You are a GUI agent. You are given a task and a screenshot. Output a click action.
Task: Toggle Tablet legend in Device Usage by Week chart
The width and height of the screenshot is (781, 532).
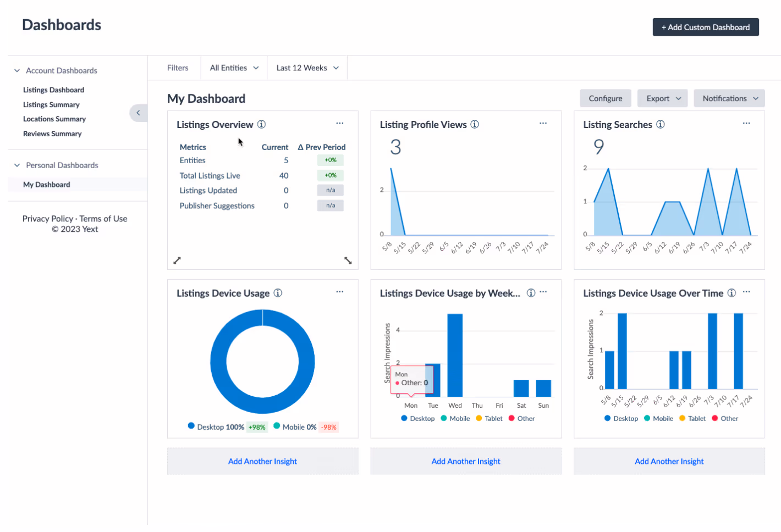click(490, 418)
